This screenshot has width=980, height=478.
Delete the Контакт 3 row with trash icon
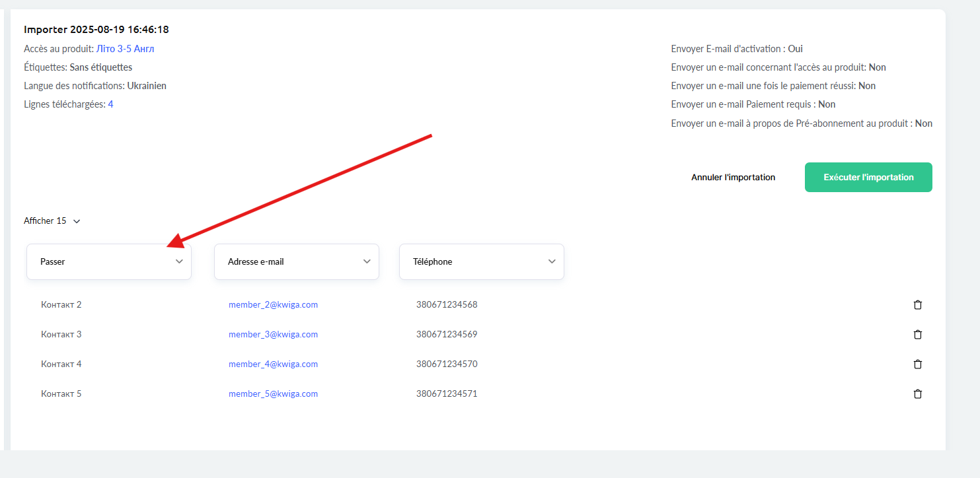(917, 335)
